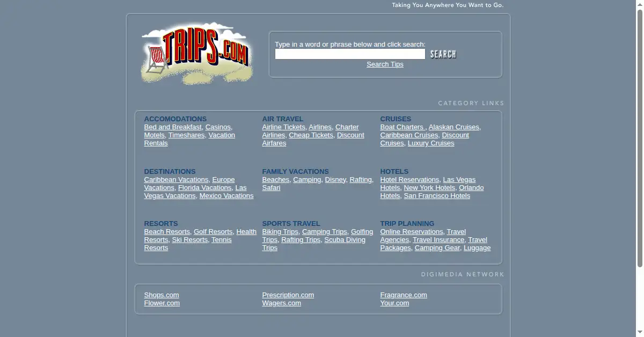The height and width of the screenshot is (337, 644).
Task: Open the Disney link
Action: coord(335,180)
